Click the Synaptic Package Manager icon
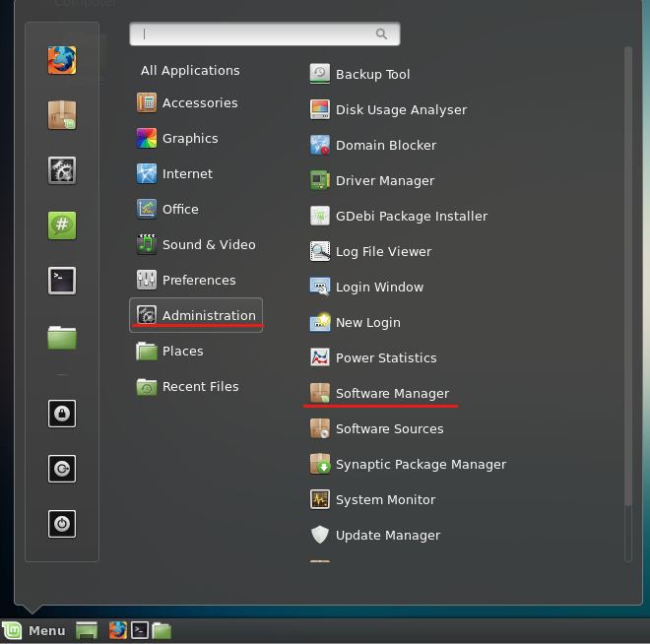650x644 pixels. [x=320, y=464]
